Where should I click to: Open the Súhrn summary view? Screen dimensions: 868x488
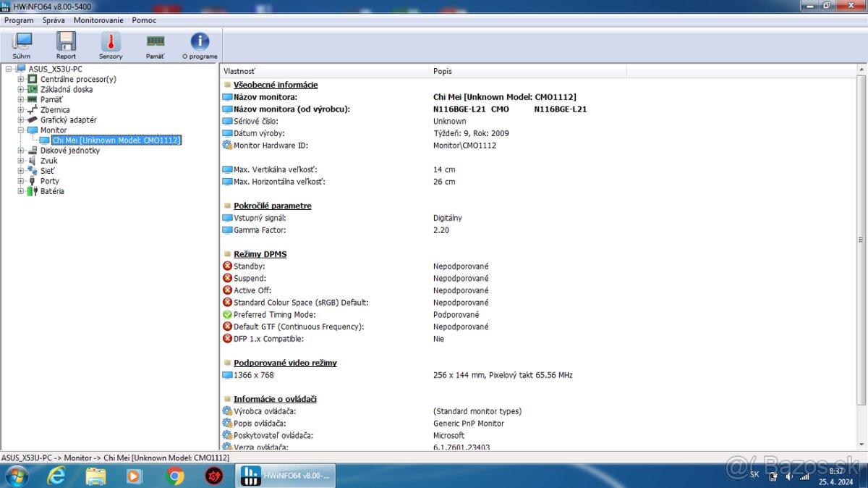[x=21, y=43]
